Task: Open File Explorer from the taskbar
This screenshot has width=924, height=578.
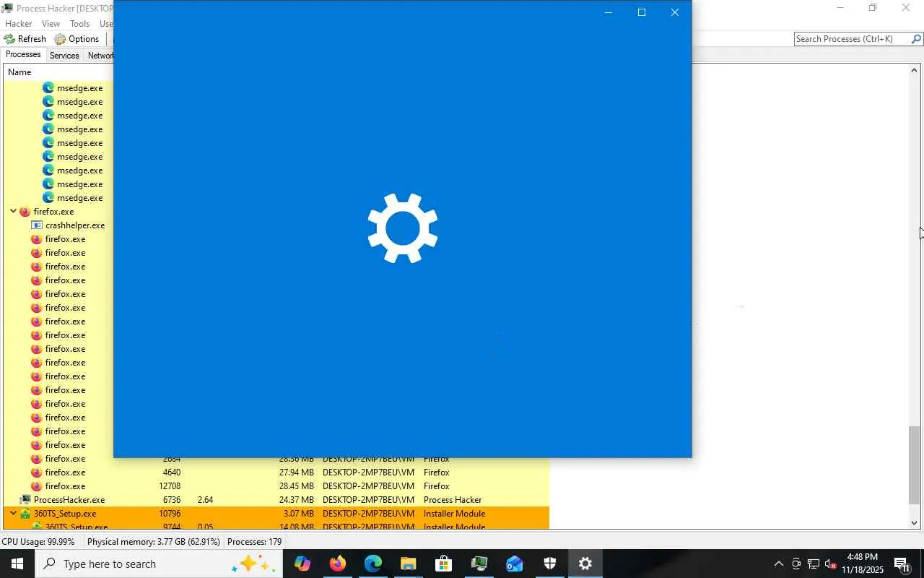Action: point(409,564)
